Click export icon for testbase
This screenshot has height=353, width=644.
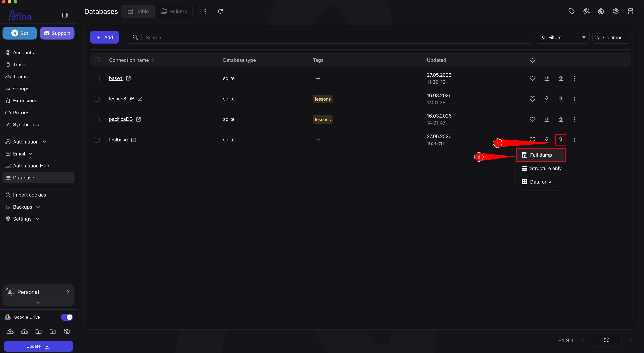click(560, 140)
